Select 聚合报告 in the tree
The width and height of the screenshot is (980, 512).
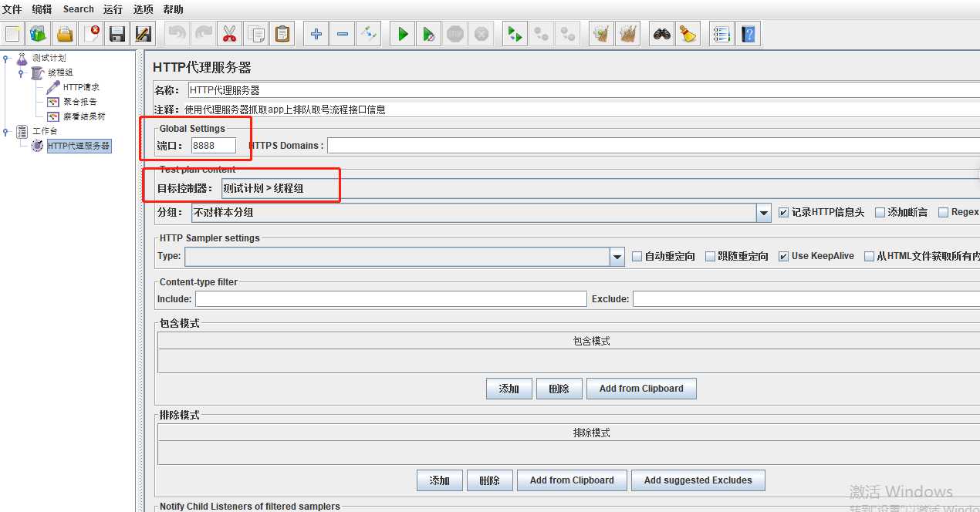point(79,102)
